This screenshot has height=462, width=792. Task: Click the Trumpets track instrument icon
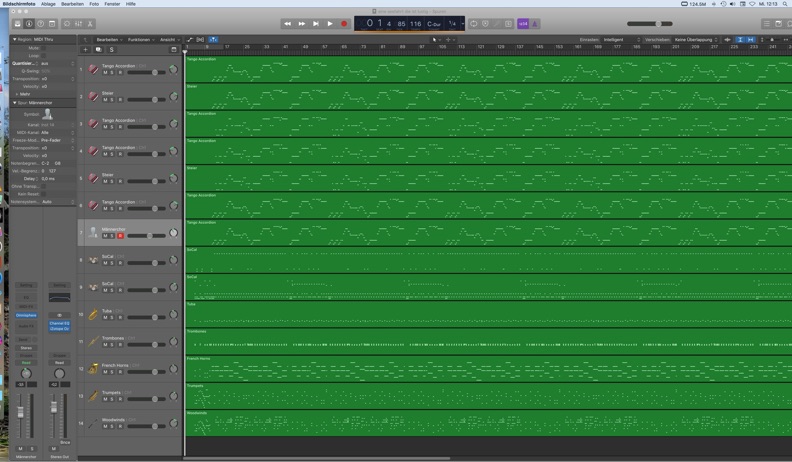tap(93, 396)
